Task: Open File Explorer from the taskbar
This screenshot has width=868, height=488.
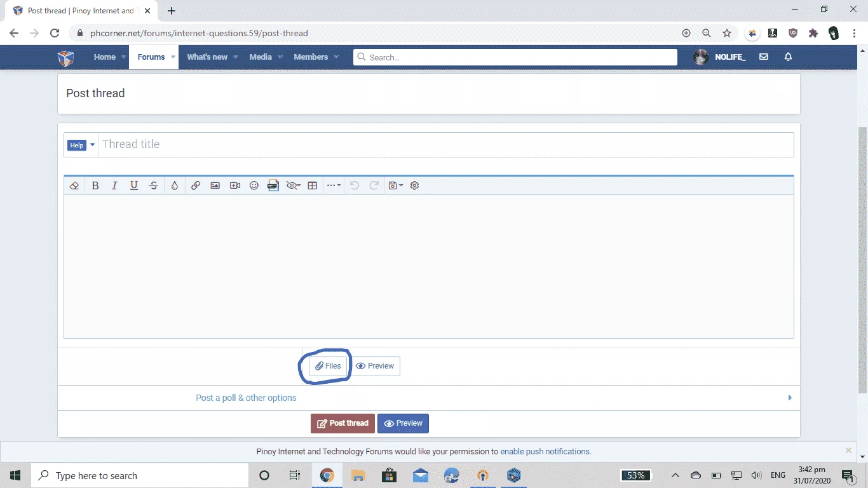Action: (x=358, y=475)
